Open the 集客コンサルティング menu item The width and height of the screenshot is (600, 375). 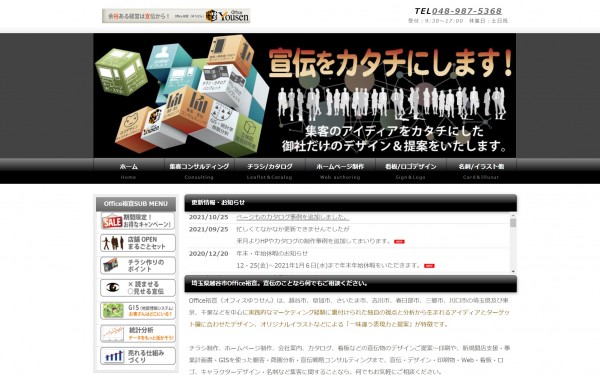199,171
